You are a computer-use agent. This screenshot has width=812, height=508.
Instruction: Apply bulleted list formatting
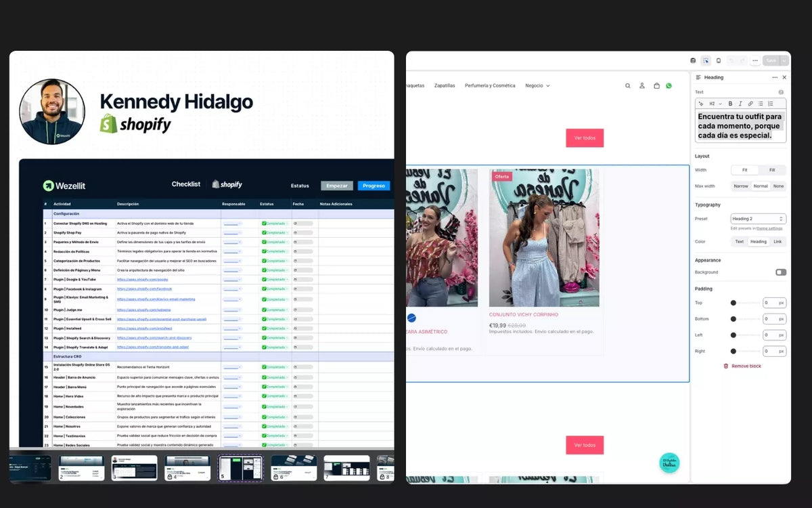coord(761,104)
